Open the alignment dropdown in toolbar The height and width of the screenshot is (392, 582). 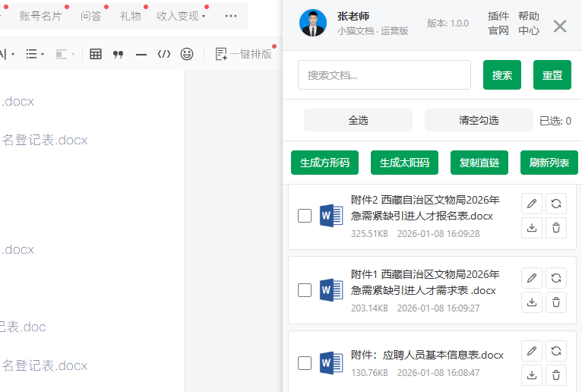[66, 54]
